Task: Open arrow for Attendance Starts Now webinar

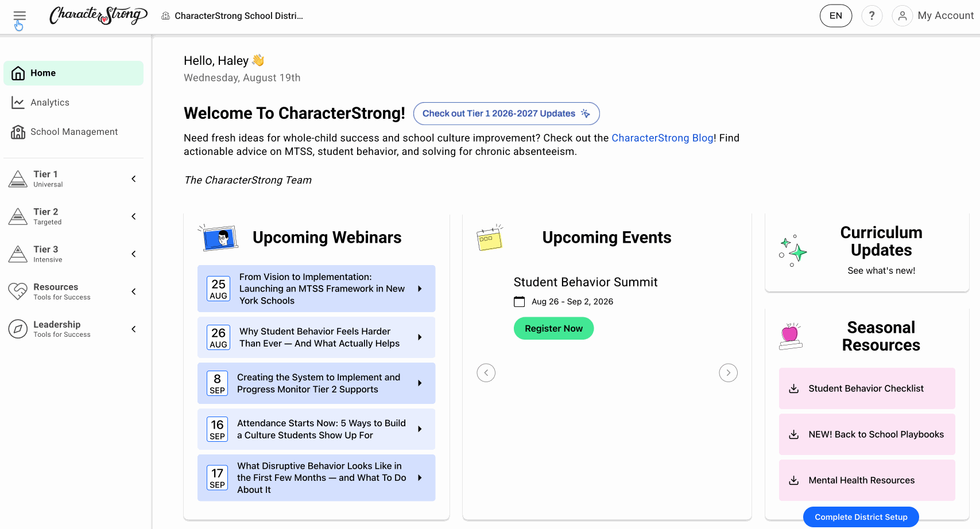Action: click(420, 429)
